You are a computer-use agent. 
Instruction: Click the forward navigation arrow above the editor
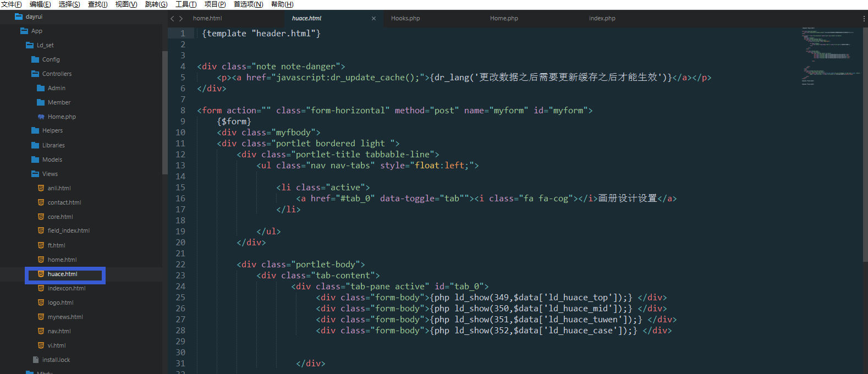(181, 19)
